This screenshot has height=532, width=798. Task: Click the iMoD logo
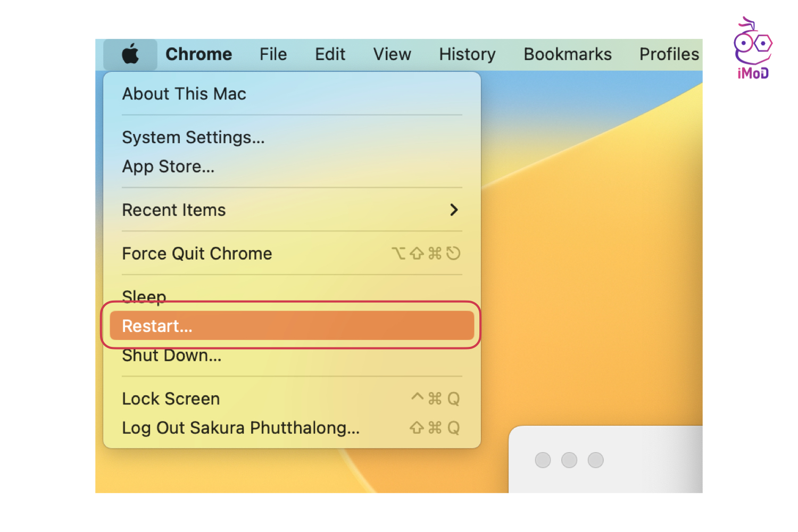(753, 48)
